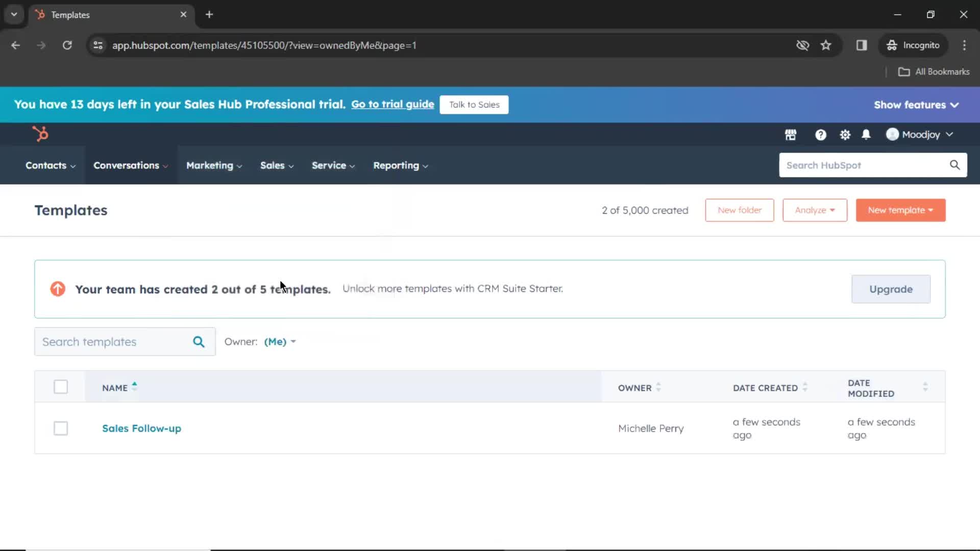Click the Upgrade button for more templates
Image resolution: width=980 pixels, height=551 pixels.
(891, 289)
